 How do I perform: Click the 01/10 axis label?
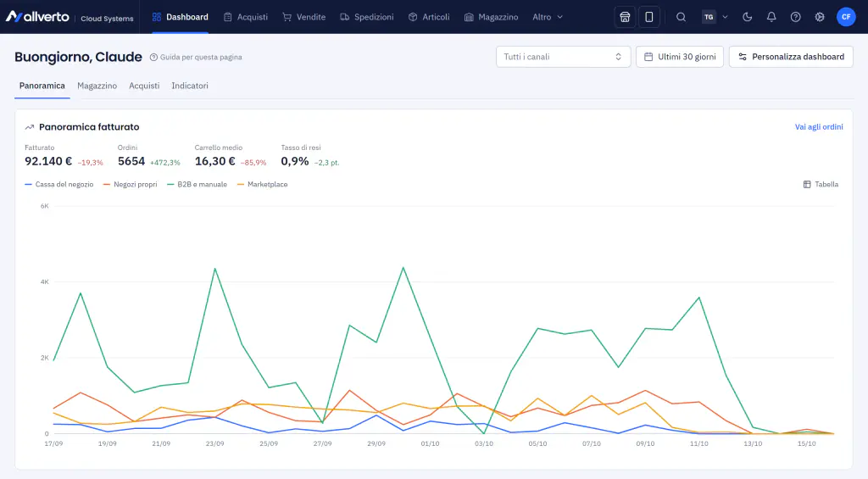tap(430, 443)
